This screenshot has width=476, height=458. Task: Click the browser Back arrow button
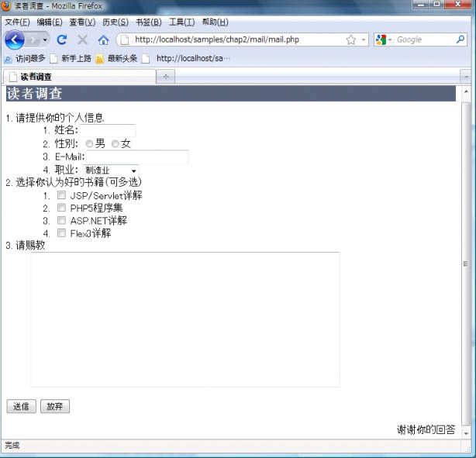[16, 40]
